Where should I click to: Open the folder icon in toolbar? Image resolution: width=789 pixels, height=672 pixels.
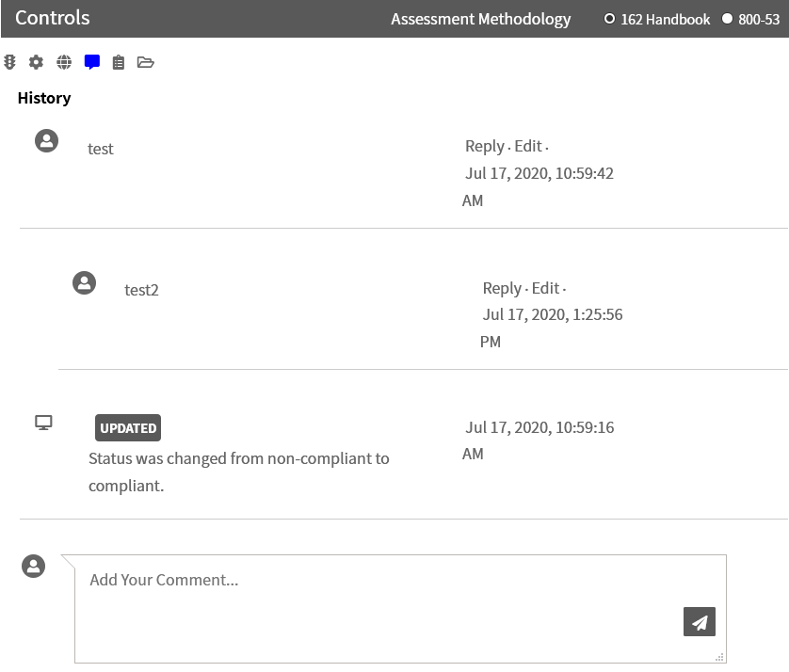(x=145, y=62)
